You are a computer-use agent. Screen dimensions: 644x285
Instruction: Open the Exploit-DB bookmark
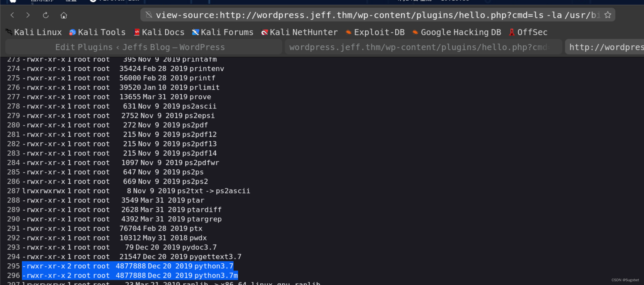(x=375, y=32)
